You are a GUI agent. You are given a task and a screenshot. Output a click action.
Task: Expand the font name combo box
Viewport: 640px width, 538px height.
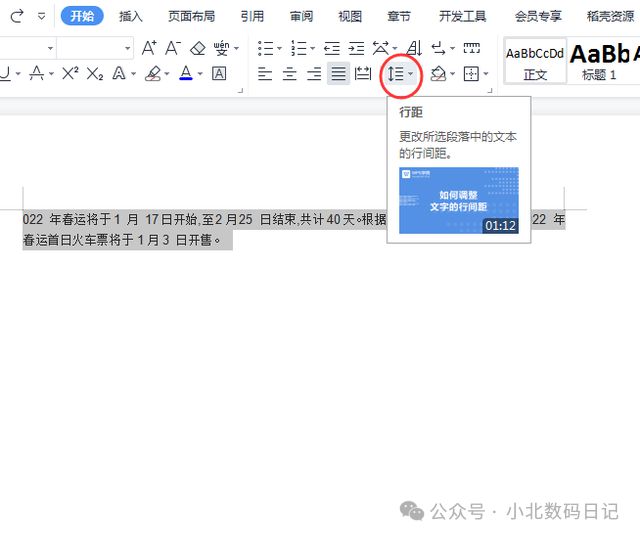[50, 48]
